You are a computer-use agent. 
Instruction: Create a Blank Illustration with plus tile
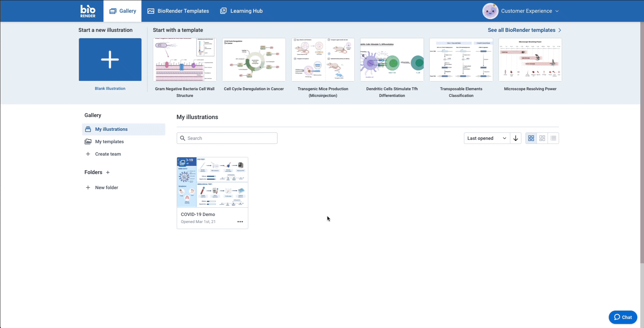pos(110,60)
